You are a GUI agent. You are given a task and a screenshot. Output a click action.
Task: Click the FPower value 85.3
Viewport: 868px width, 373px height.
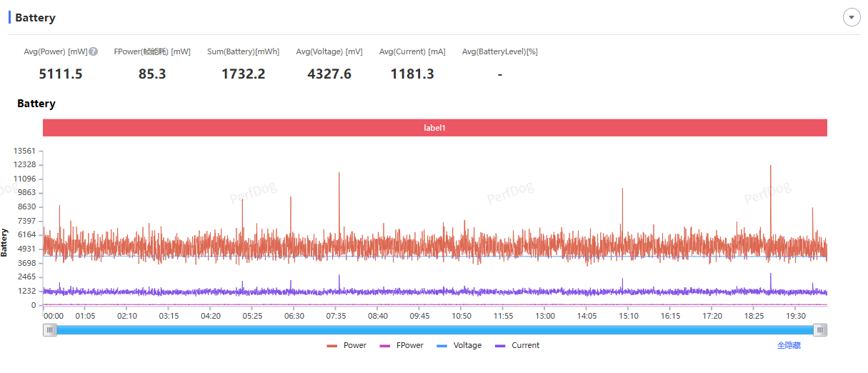152,74
